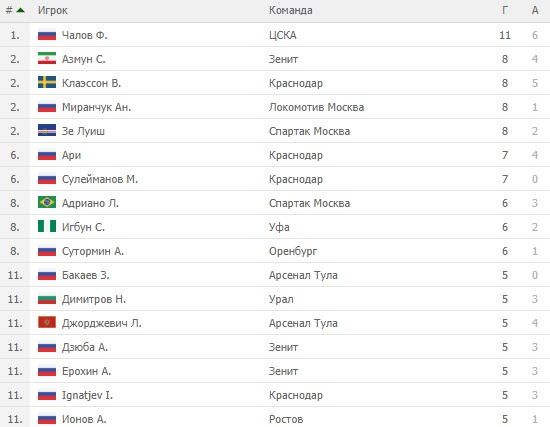Click Montenegro flag beside Джорджевич Л.
The height and width of the screenshot is (427, 550).
pyautogui.click(x=47, y=322)
